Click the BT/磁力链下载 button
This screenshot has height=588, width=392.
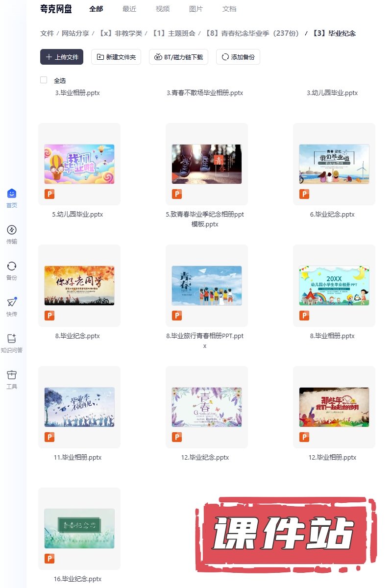coord(179,57)
